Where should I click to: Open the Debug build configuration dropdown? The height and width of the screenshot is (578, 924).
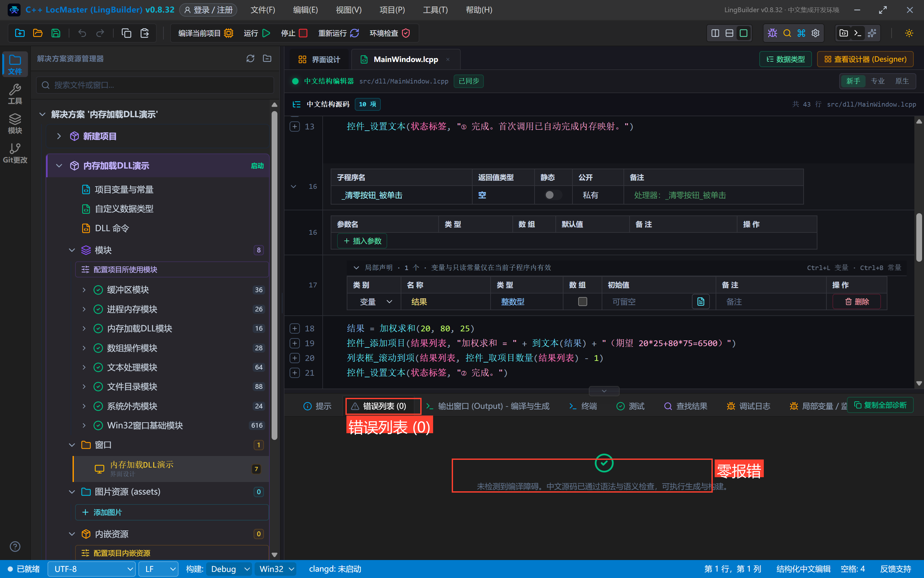pos(229,569)
